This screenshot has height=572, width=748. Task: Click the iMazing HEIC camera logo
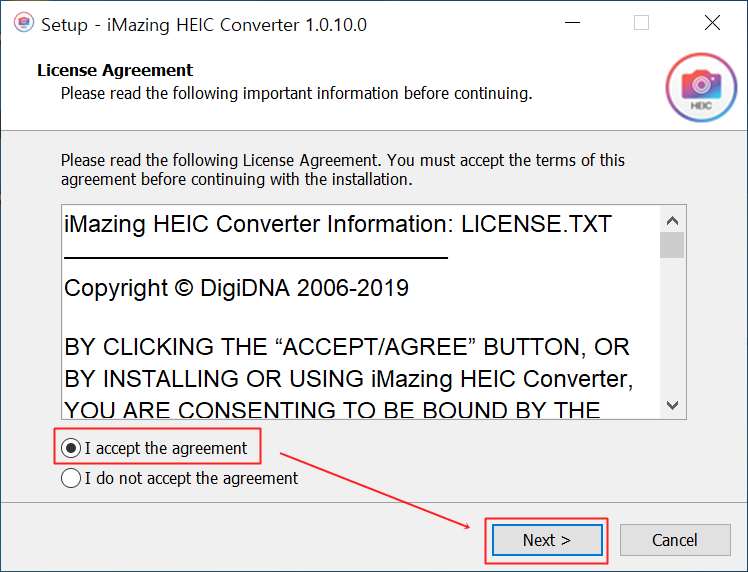pyautogui.click(x=701, y=87)
